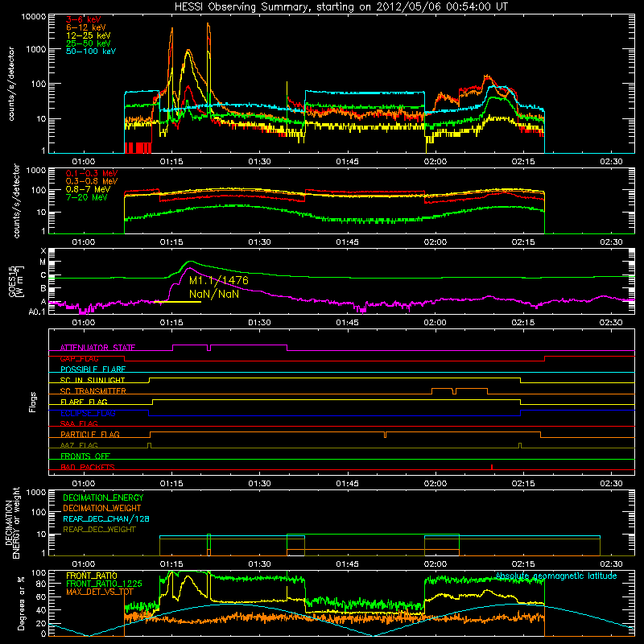The height and width of the screenshot is (644, 644).
Task: Click the FRONT_RATIO_1225 legend entry
Action: click(104, 584)
